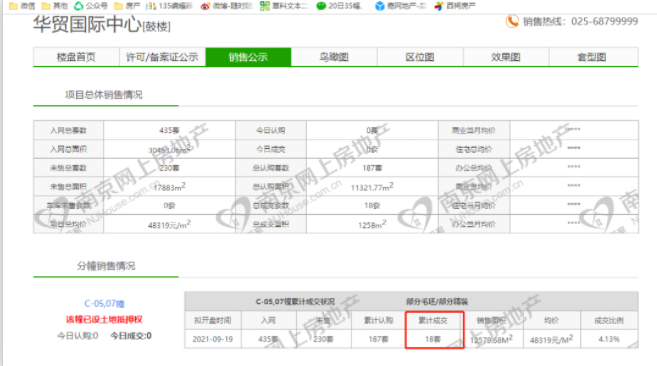Open the 鸟瞰图 tab
657x366 pixels.
click(334, 57)
